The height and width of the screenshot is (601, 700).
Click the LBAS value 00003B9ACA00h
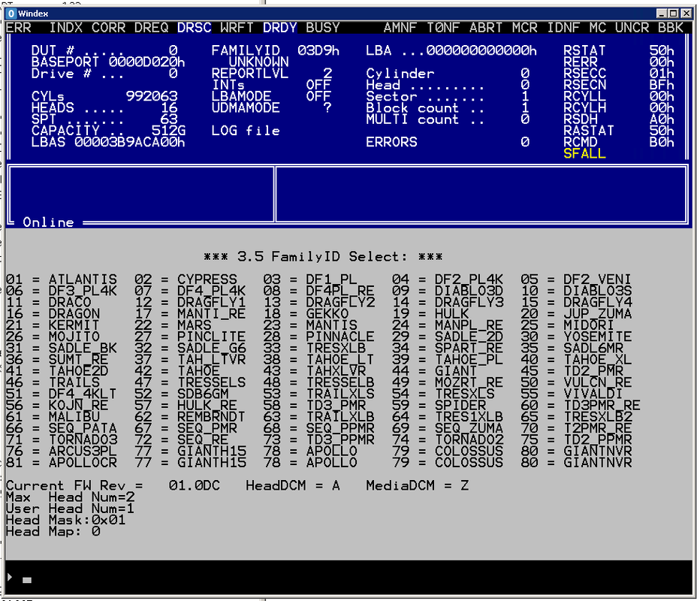click(x=129, y=142)
